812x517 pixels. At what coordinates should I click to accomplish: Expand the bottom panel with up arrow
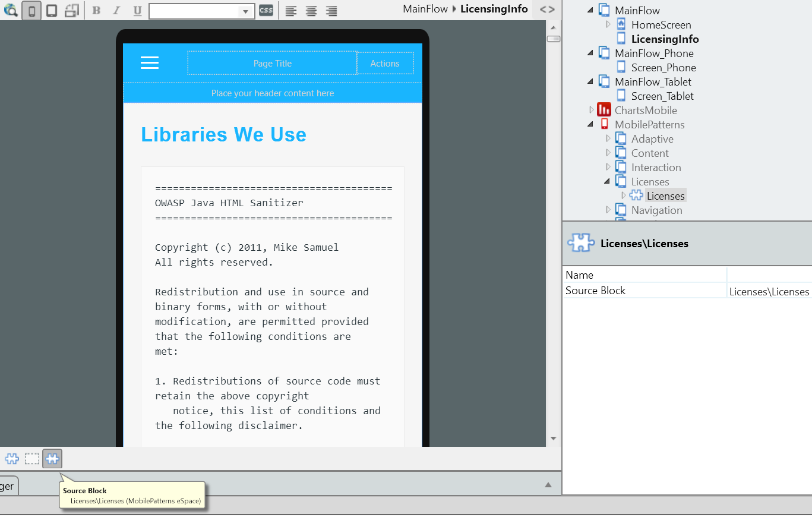point(549,485)
